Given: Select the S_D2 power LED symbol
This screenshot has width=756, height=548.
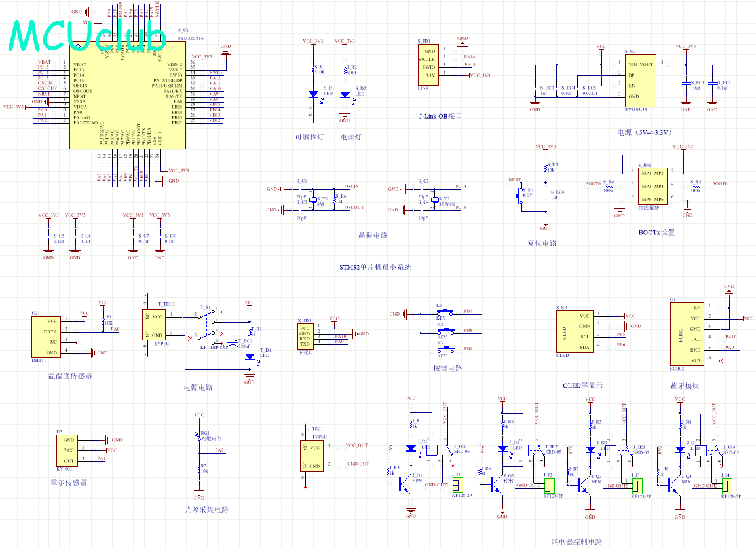Looking at the screenshot, I should coord(345,95).
